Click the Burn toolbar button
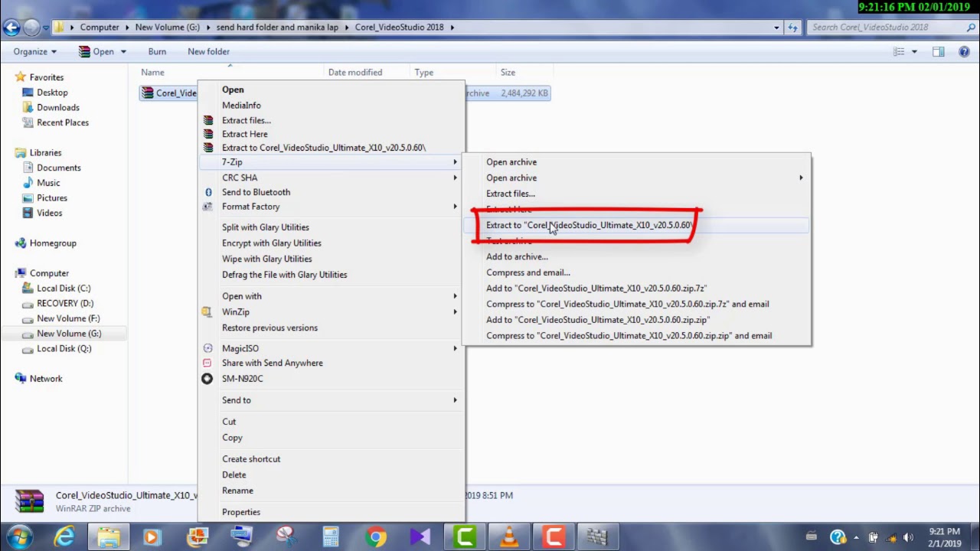Image resolution: width=980 pixels, height=551 pixels. pyautogui.click(x=157, y=51)
